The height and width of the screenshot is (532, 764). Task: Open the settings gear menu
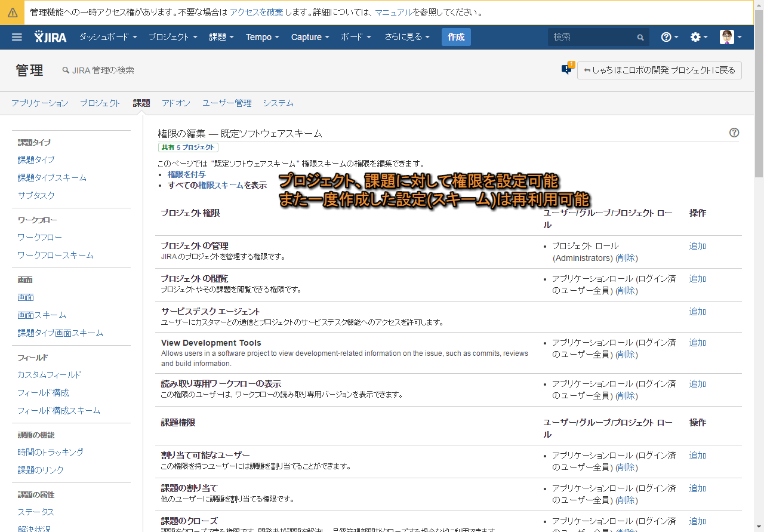tap(699, 37)
